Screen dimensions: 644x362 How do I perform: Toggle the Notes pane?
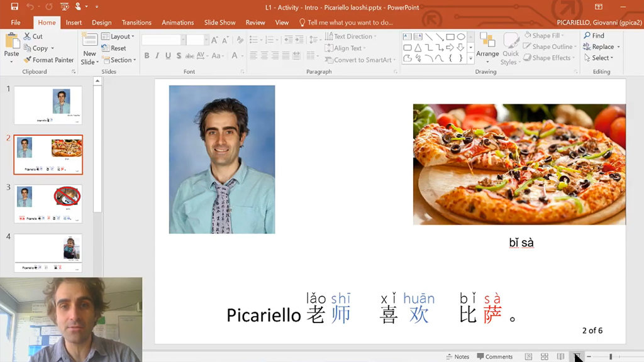pyautogui.click(x=458, y=356)
